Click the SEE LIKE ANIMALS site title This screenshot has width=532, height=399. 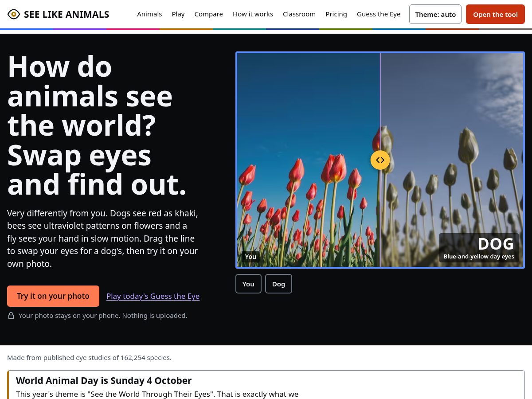coord(66,14)
